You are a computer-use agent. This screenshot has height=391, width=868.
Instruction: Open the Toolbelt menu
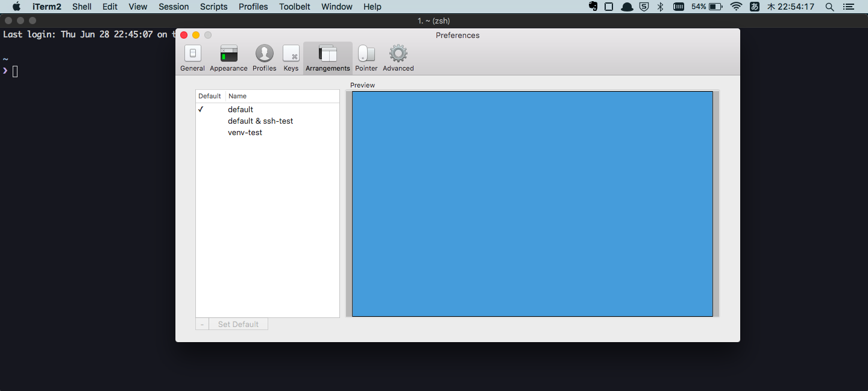click(x=295, y=7)
